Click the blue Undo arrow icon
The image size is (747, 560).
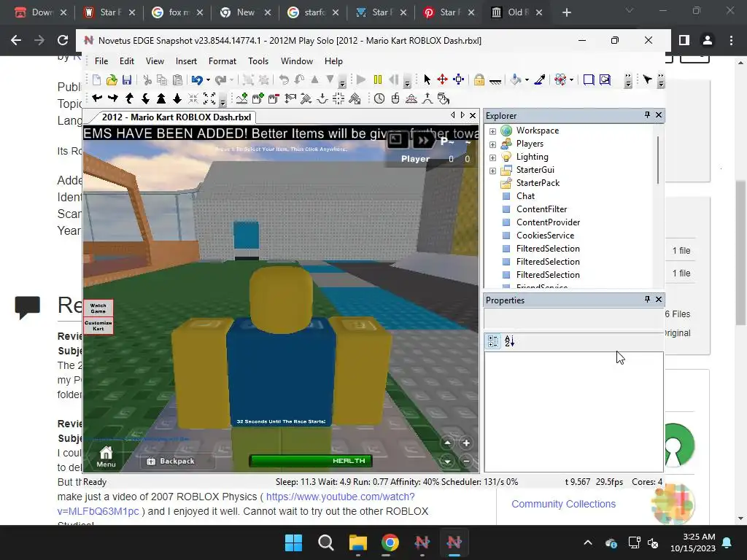click(196, 80)
